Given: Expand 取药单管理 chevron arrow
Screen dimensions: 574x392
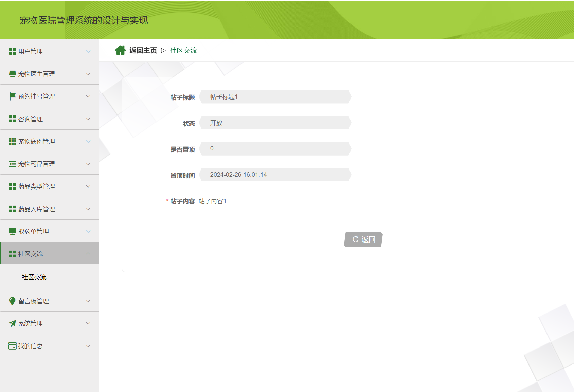Looking at the screenshot, I should 88,231.
